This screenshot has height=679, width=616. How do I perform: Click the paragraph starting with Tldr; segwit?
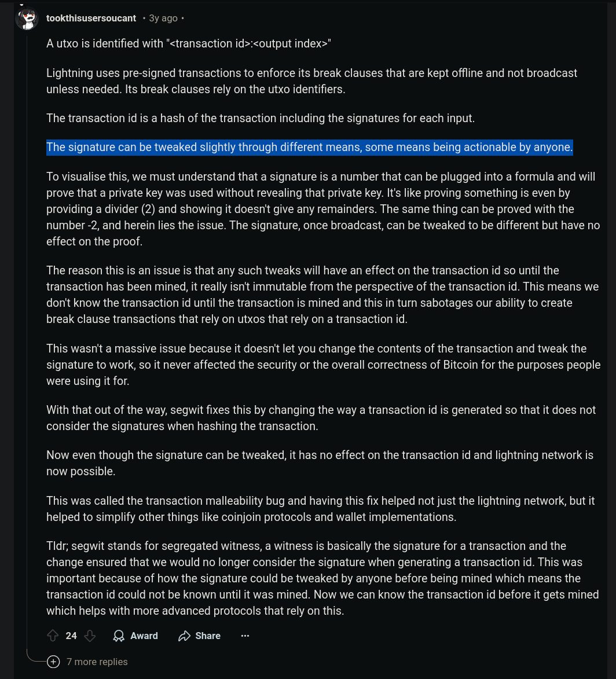click(x=322, y=578)
